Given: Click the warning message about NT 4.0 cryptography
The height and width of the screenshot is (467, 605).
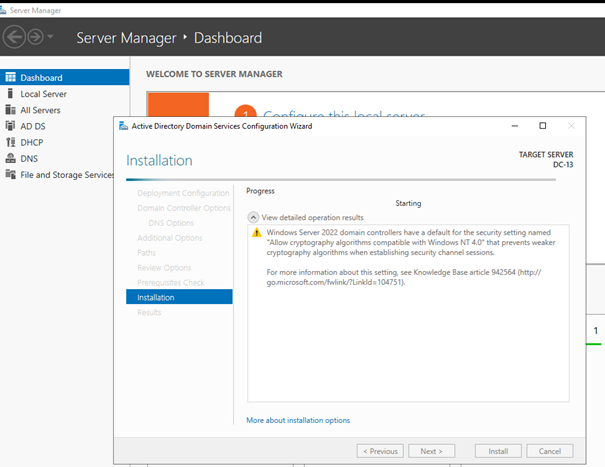Looking at the screenshot, I should click(x=411, y=242).
